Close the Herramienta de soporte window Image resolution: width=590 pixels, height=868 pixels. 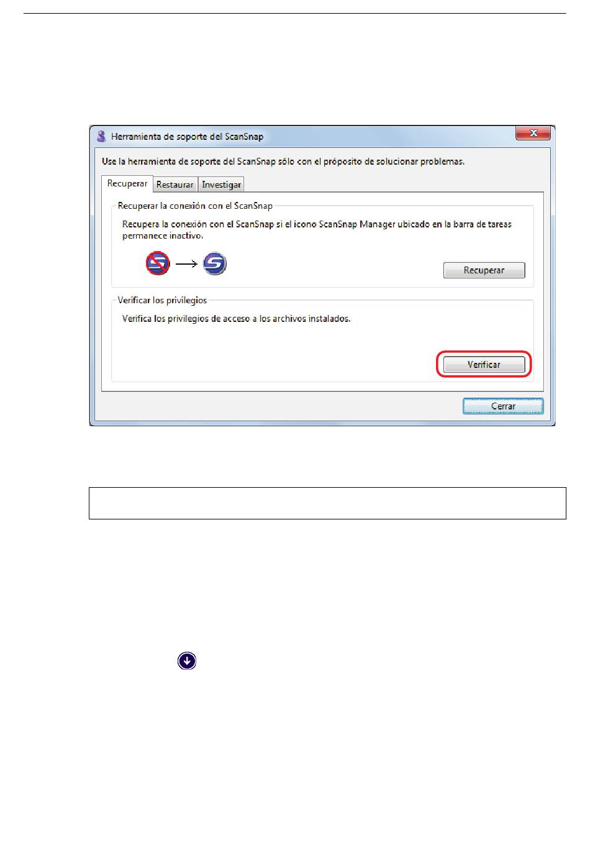(x=532, y=133)
